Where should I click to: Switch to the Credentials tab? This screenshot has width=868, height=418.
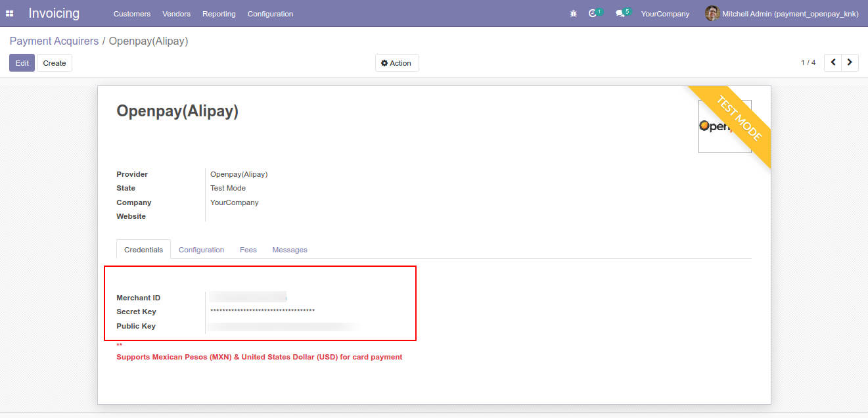pos(144,250)
